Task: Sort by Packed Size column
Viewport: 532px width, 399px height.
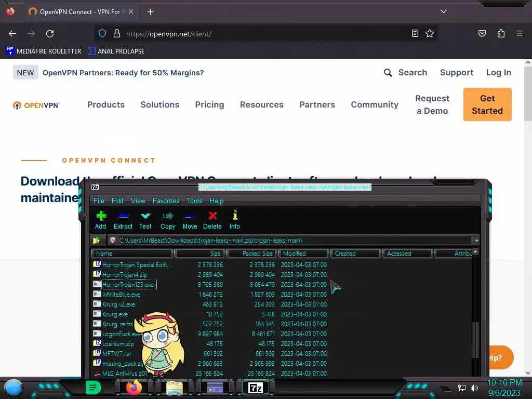Action: (x=252, y=254)
